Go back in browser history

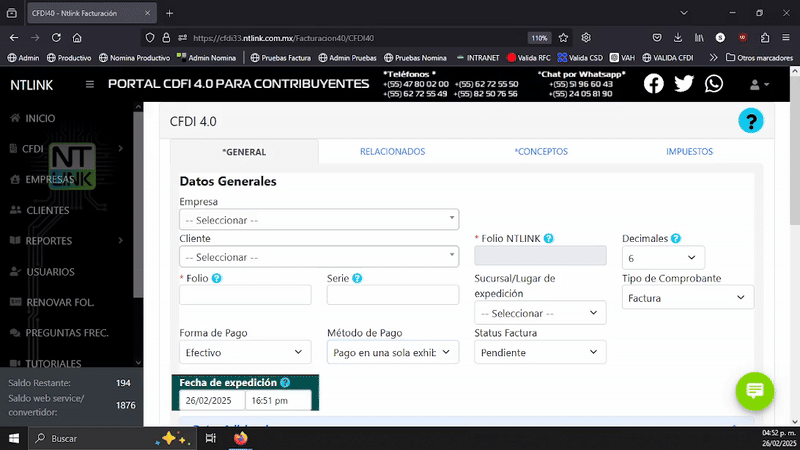pos(14,38)
